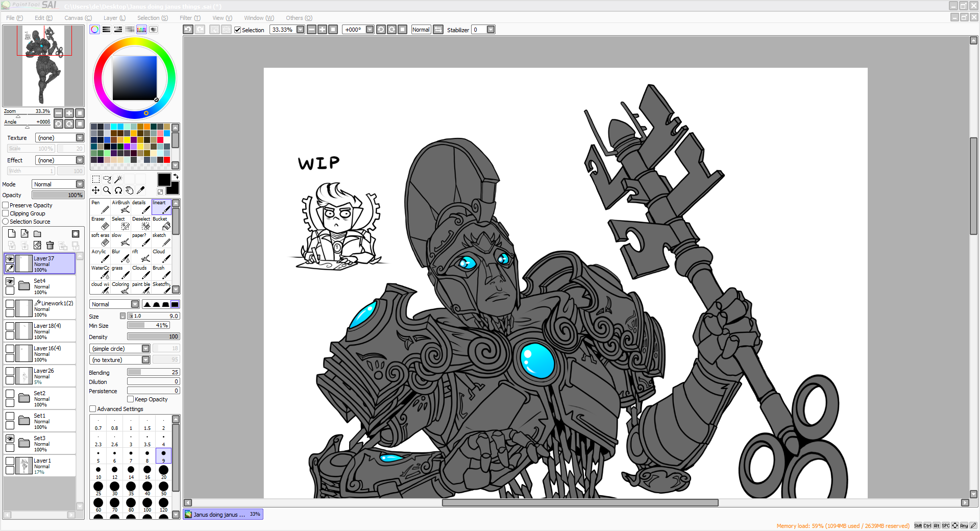Enable Clipping Group checkbox

[6, 213]
